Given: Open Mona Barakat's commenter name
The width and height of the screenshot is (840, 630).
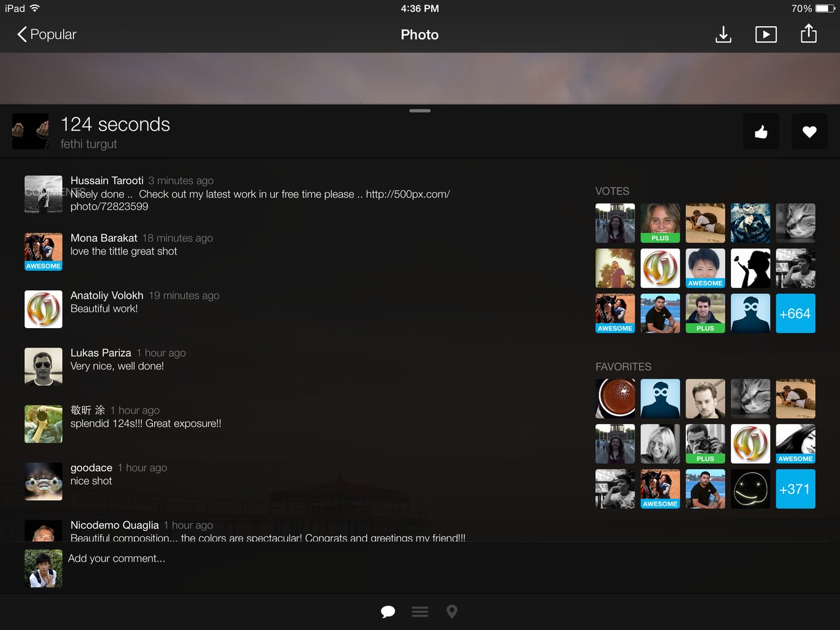Looking at the screenshot, I should click(x=104, y=238).
